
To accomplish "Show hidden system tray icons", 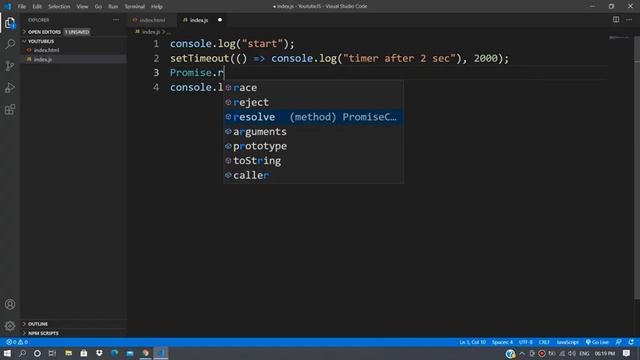I will (x=522, y=353).
